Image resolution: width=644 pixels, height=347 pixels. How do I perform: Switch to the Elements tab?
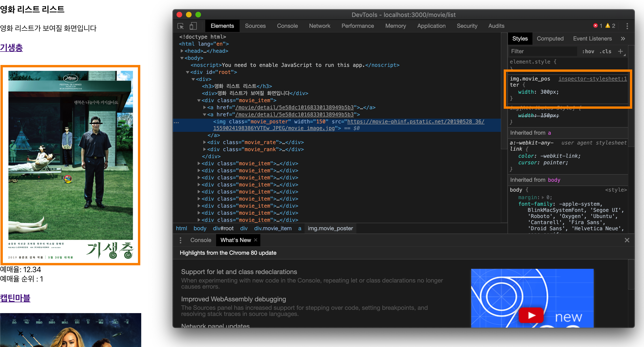click(222, 26)
